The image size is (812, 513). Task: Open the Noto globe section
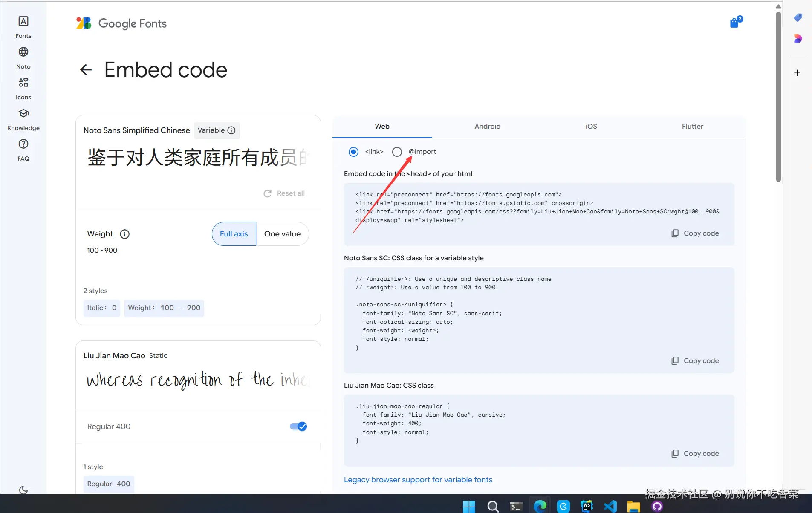click(x=23, y=58)
